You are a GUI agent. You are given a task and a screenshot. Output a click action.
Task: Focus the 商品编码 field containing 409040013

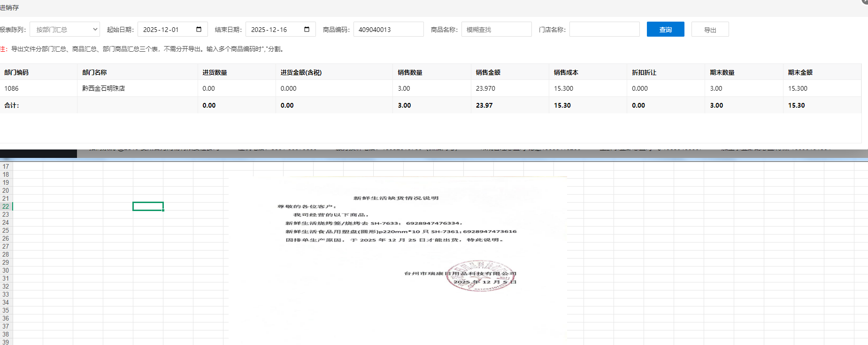click(388, 30)
